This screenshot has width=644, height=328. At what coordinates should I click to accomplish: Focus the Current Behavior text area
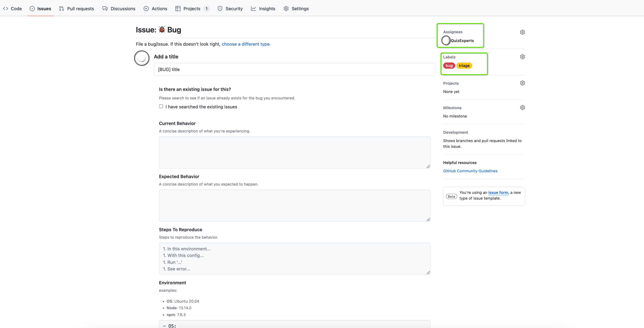(x=294, y=152)
